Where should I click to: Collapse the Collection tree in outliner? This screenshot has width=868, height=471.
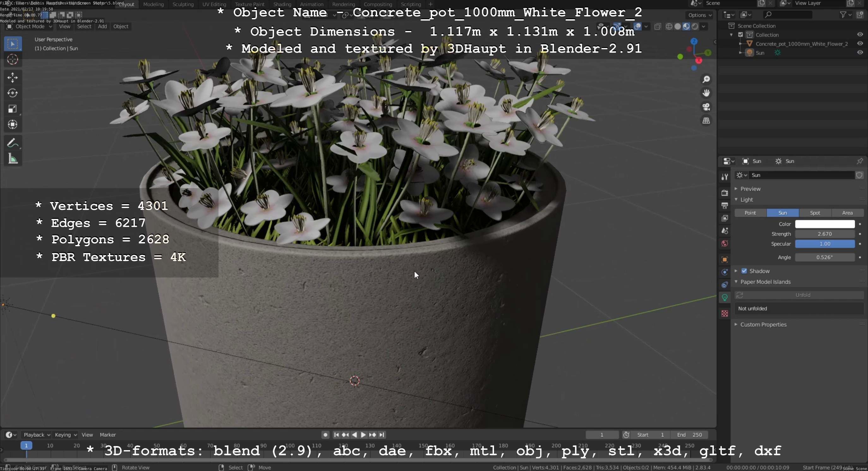tap(731, 35)
